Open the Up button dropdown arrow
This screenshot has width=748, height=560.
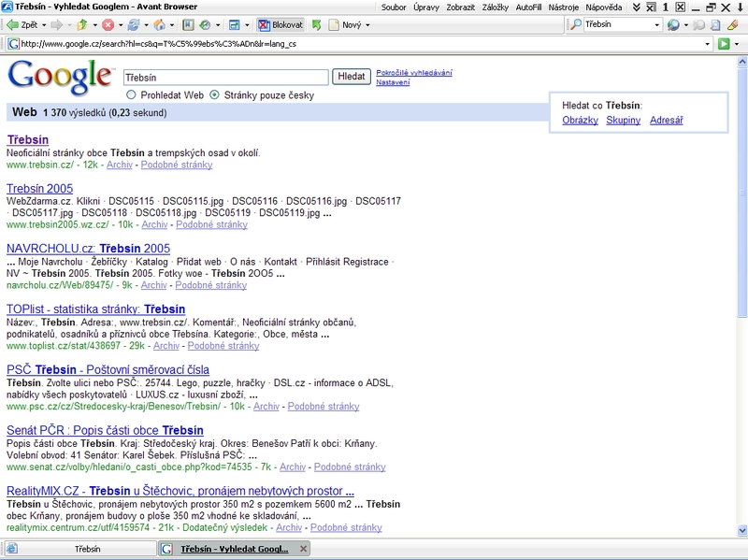tap(95, 25)
